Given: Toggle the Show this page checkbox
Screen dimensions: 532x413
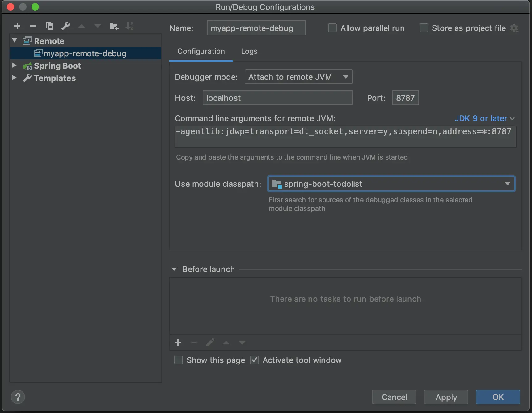Looking at the screenshot, I should coord(179,360).
